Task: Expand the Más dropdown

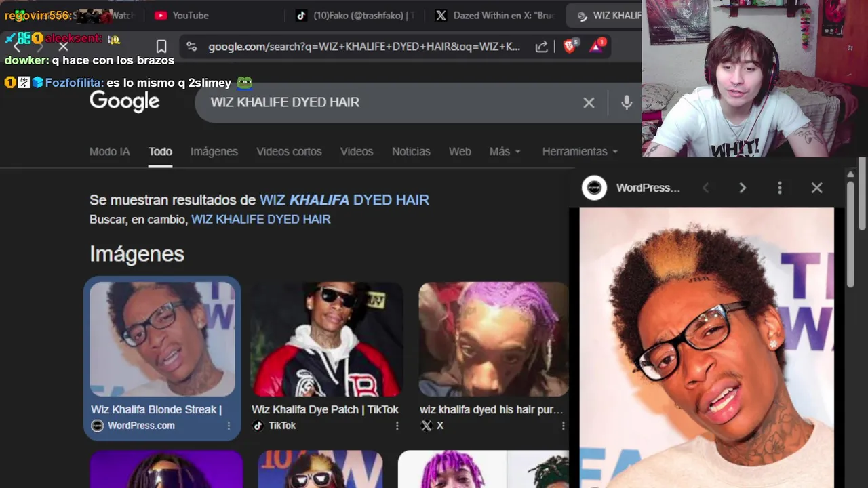Action: tap(505, 151)
